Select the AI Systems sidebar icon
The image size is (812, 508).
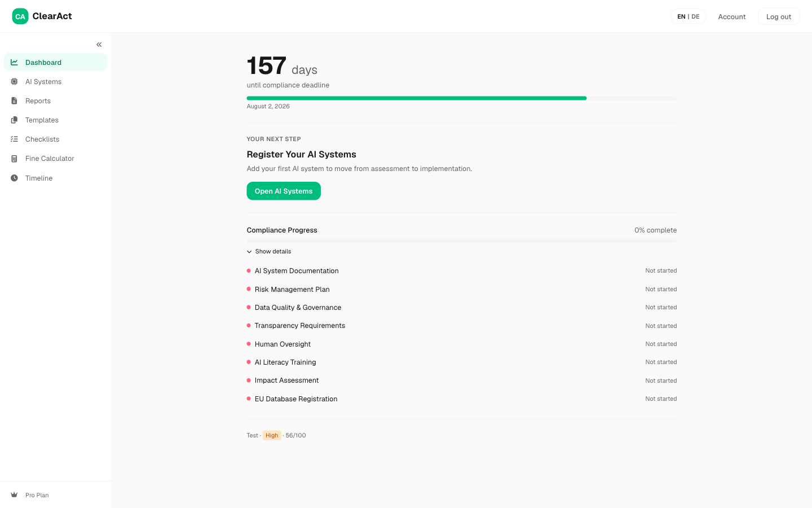pos(14,81)
